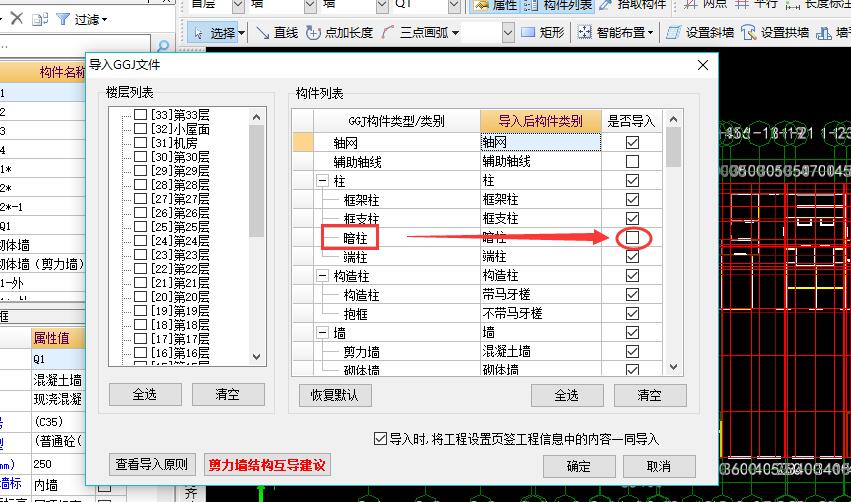Image resolution: width=851 pixels, height=502 pixels.
Task: Click the 是否导入 column header
Action: pyautogui.click(x=631, y=121)
